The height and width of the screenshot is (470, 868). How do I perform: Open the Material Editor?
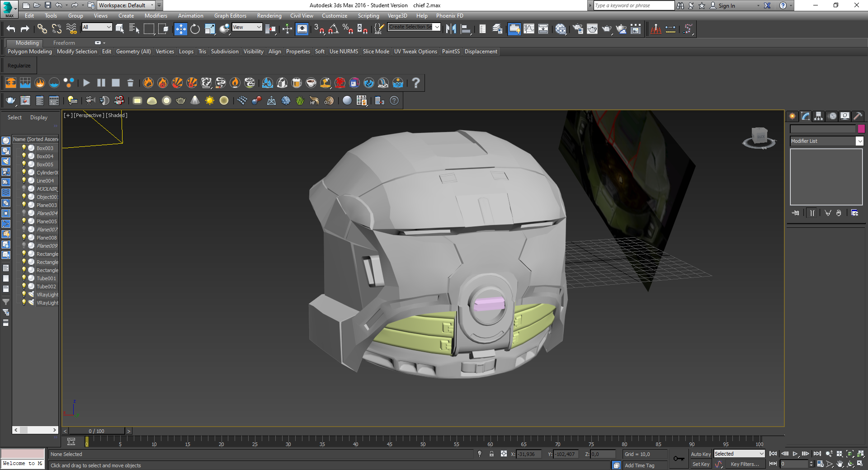(x=561, y=29)
